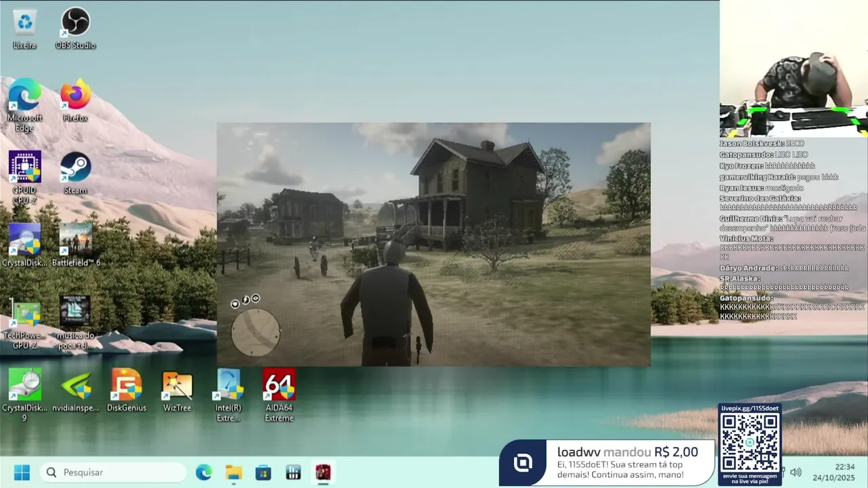
Task: Open nvidiaInspector desktop shortcut
Action: tap(75, 390)
